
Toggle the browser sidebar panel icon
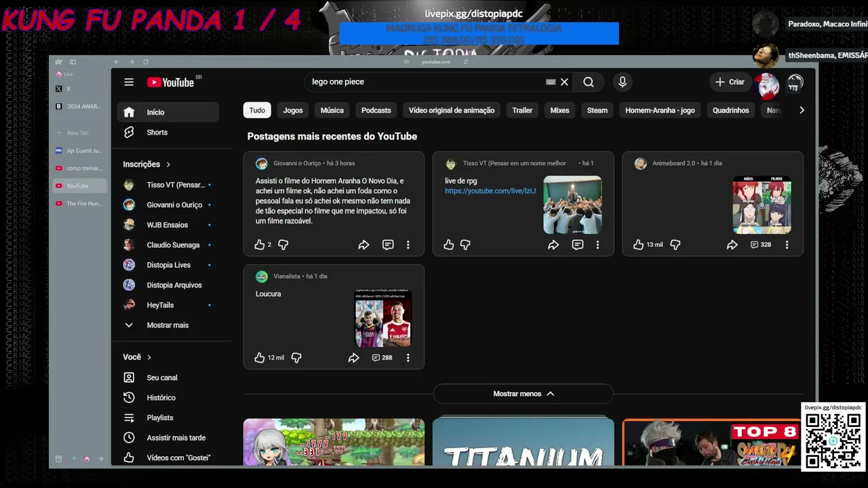(73, 62)
